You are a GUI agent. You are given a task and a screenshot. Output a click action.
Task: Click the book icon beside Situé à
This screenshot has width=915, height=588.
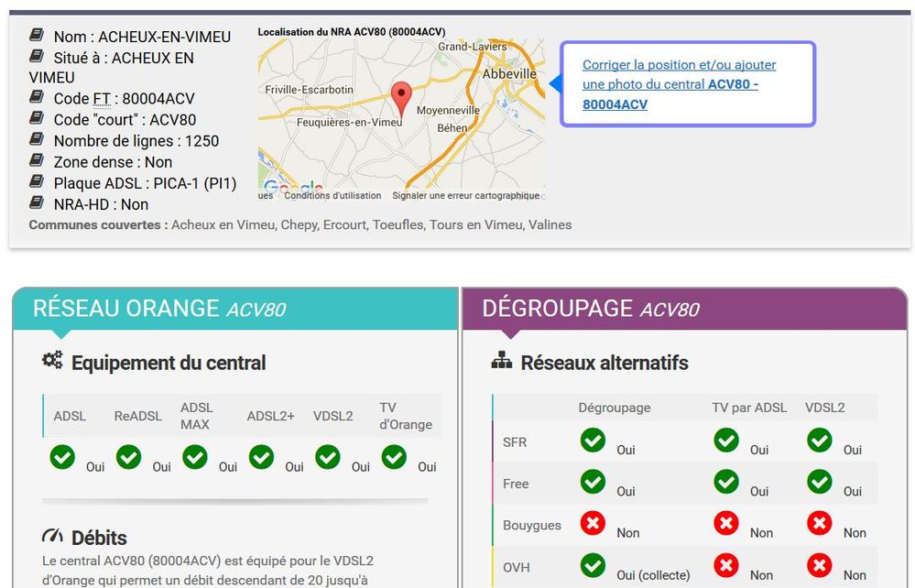click(37, 56)
